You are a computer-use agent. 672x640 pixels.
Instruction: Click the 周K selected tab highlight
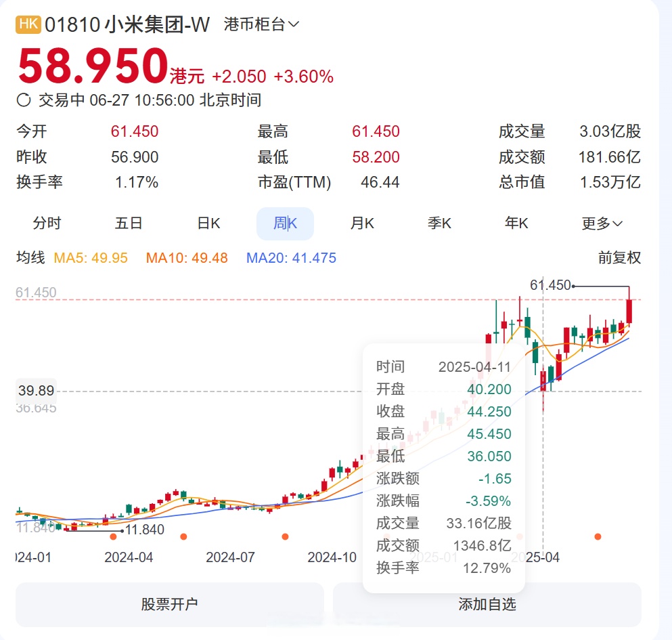click(285, 223)
